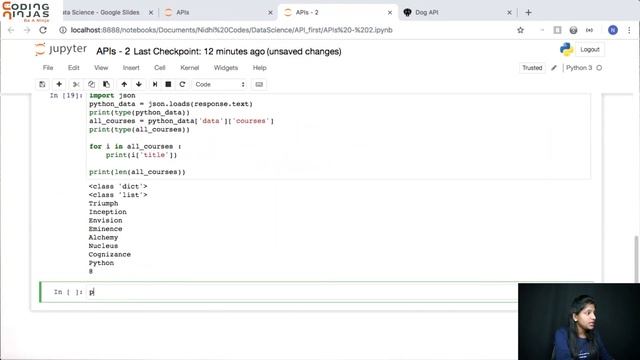Image resolution: width=640 pixels, height=360 pixels.
Task: Open the cell type Code dropdown
Action: point(220,84)
